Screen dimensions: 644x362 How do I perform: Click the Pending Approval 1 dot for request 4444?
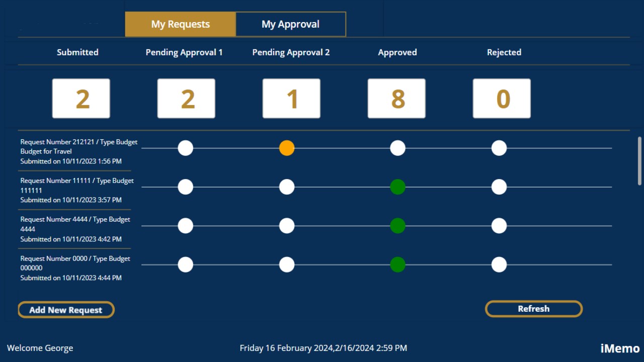click(x=186, y=226)
